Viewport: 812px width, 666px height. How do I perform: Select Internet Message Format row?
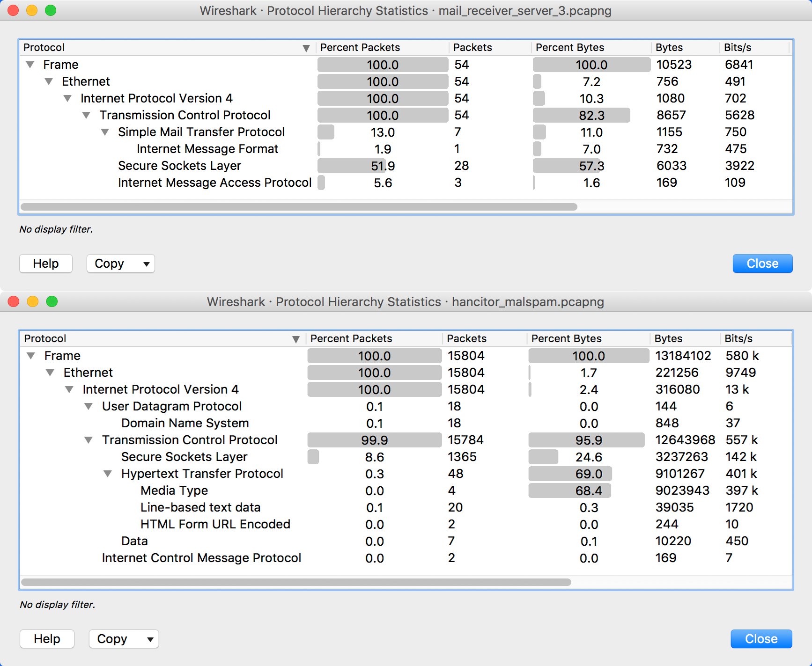(406, 149)
